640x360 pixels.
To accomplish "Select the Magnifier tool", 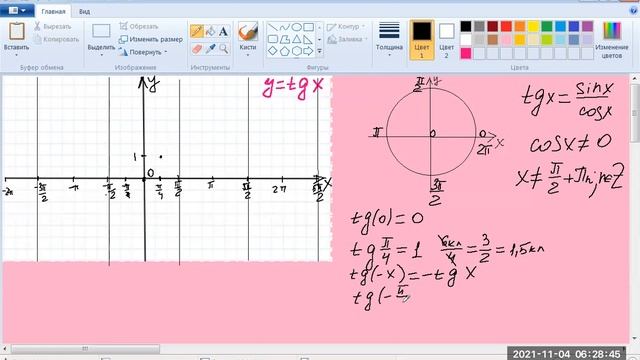I will pyautogui.click(x=223, y=49).
